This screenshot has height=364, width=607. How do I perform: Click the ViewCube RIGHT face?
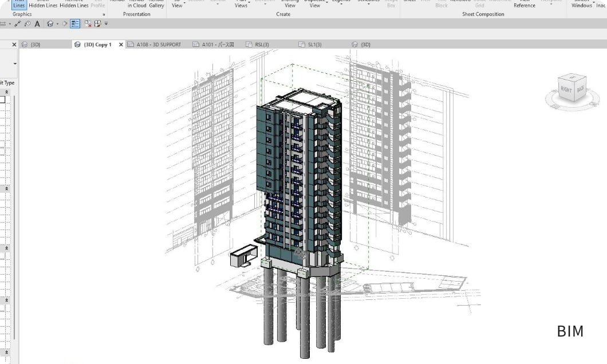pyautogui.click(x=566, y=90)
